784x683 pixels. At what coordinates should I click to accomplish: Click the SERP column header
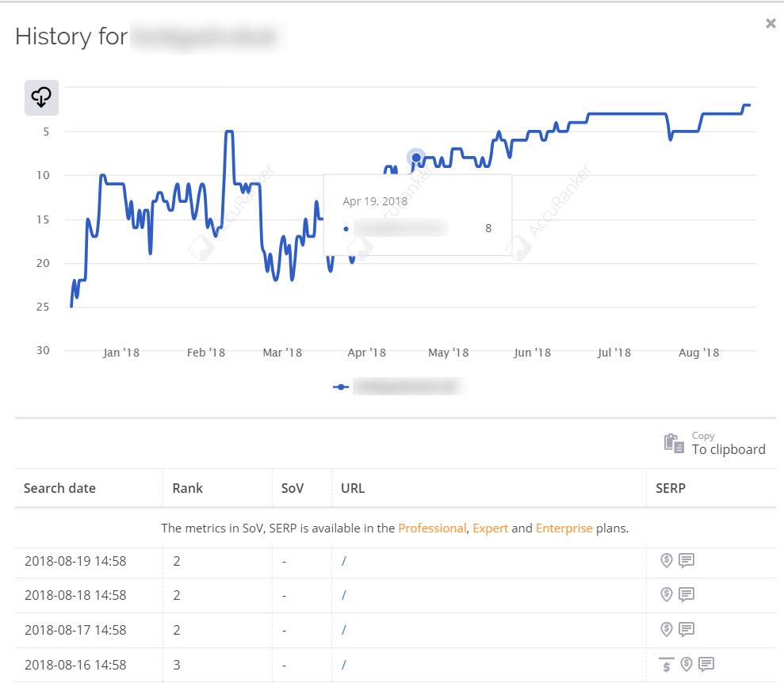[x=670, y=488]
